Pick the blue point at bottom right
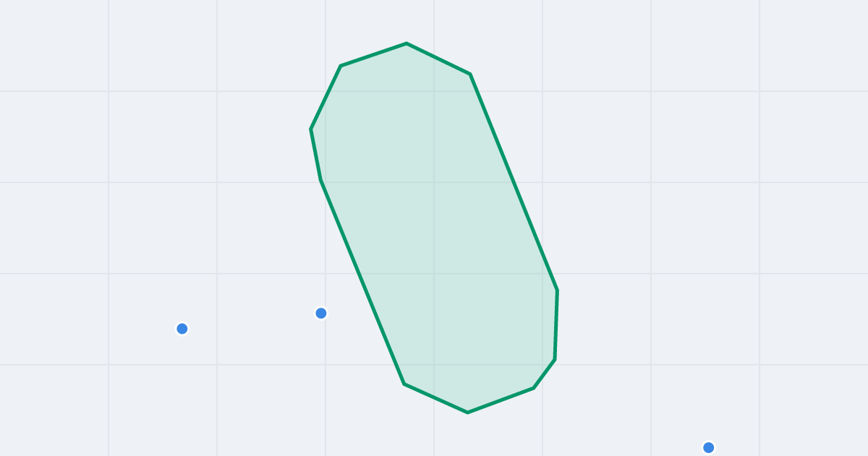This screenshot has height=456, width=868. 709,447
